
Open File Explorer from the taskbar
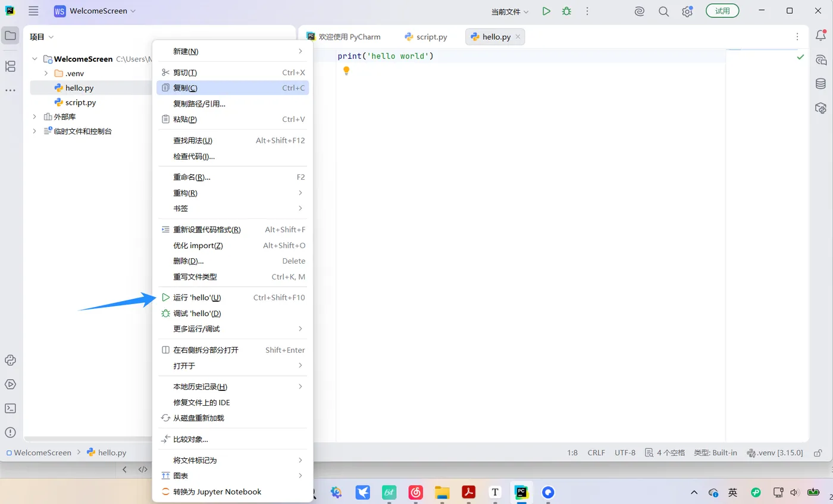(x=441, y=492)
